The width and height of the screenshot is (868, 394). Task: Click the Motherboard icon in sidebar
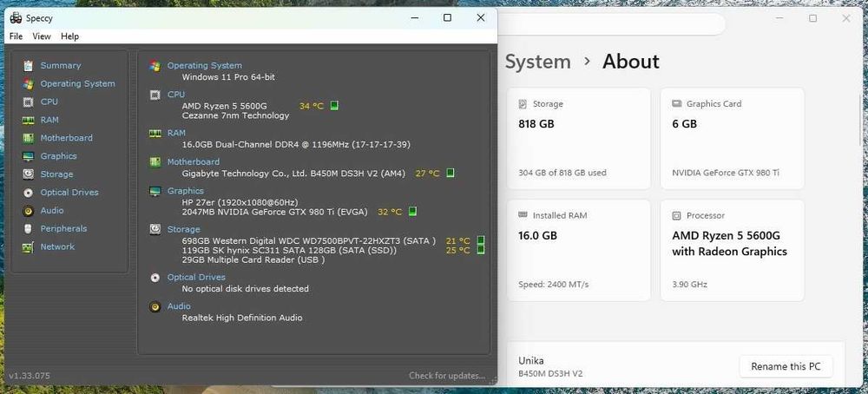tap(29, 138)
